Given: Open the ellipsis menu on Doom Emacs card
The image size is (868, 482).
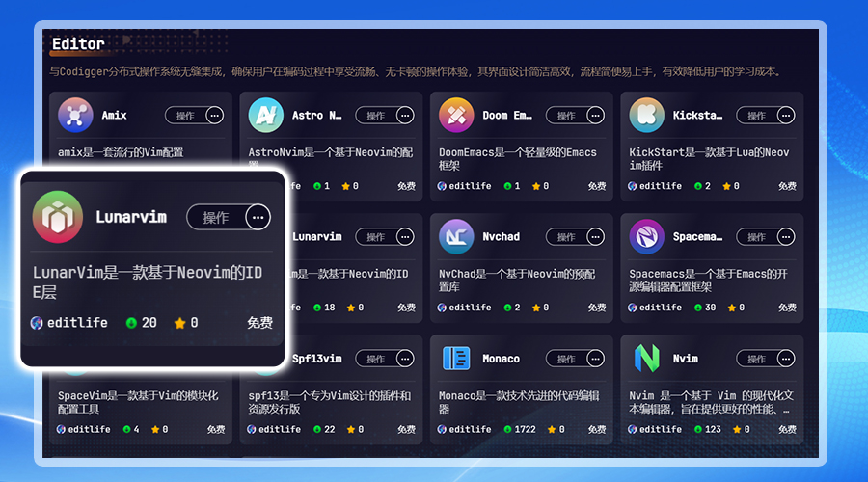Looking at the screenshot, I should 596,116.
